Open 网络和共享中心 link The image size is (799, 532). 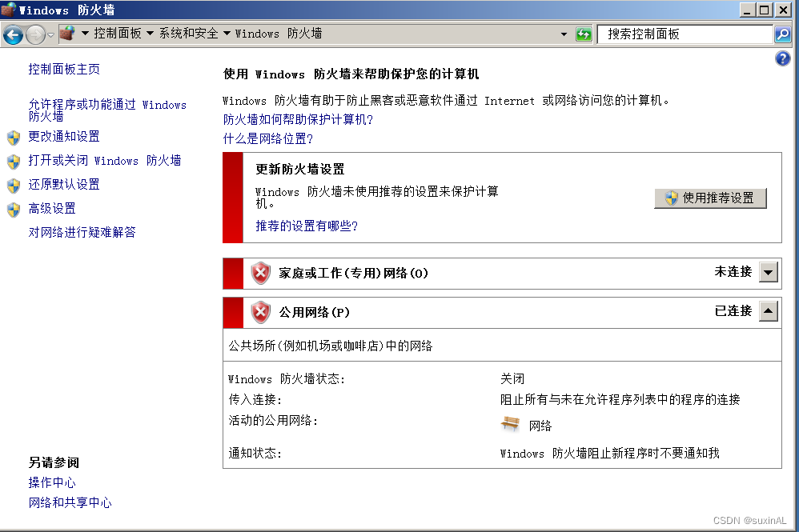tap(70, 502)
